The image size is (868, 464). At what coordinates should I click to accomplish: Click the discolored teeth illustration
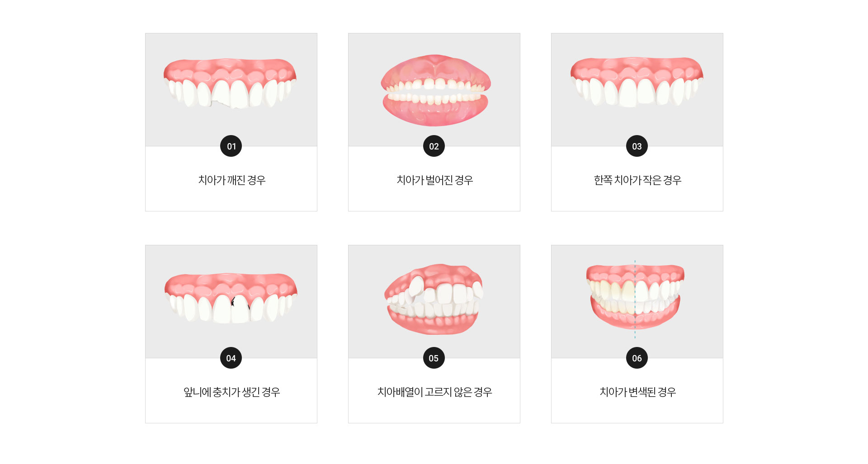click(x=635, y=297)
